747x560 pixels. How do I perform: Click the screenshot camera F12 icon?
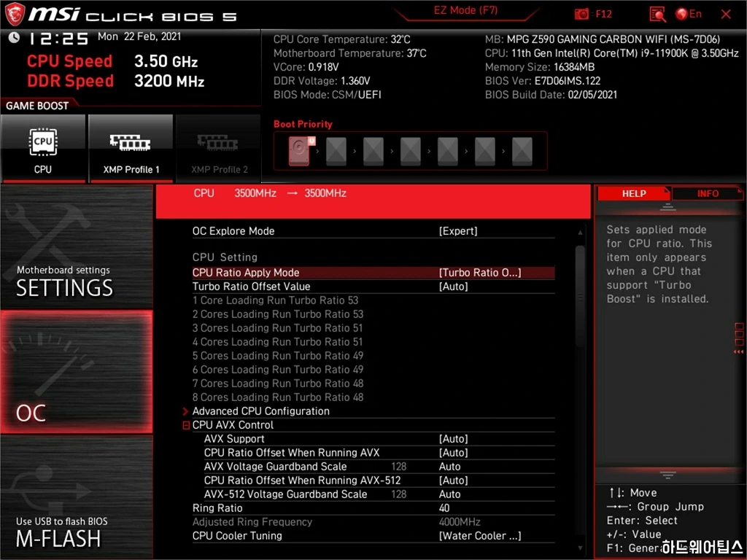coord(582,14)
